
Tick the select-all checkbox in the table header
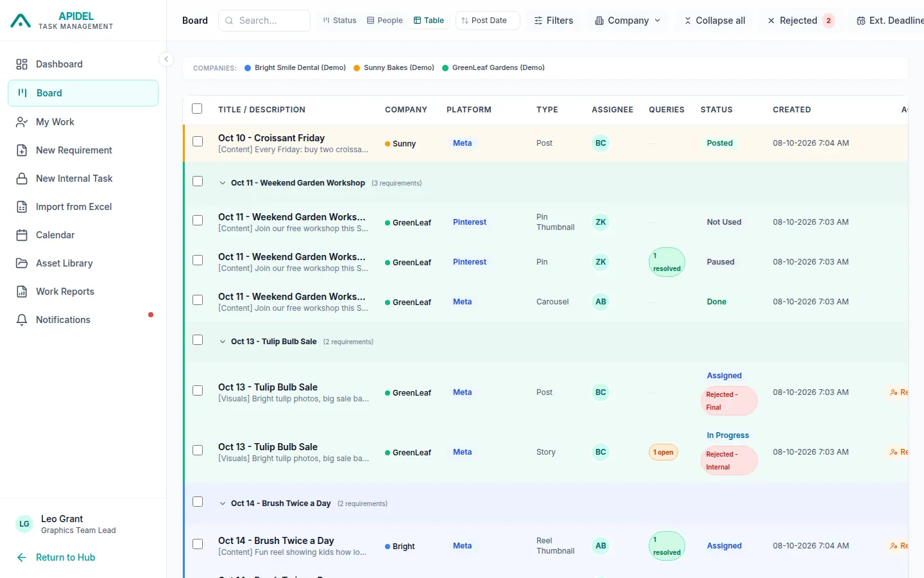(x=197, y=109)
